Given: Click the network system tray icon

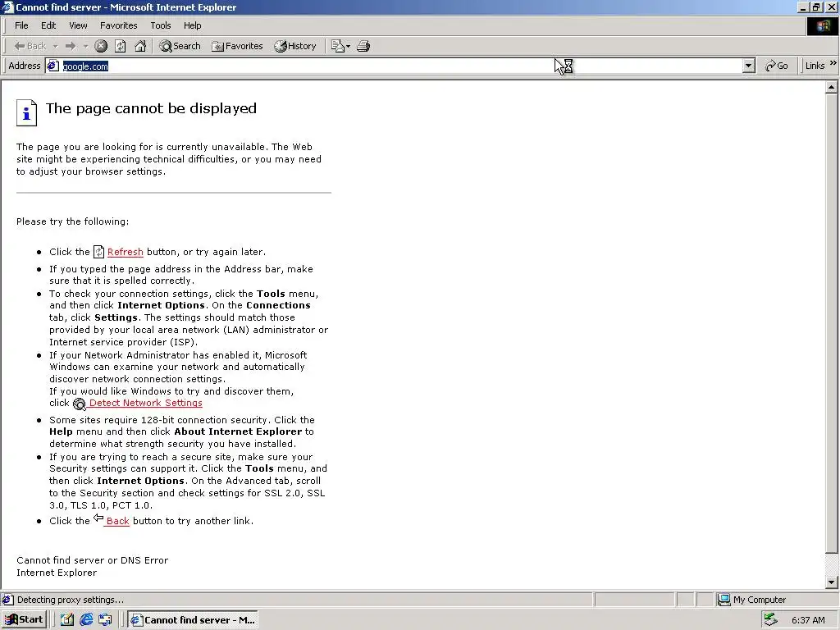Looking at the screenshot, I should [x=770, y=620].
